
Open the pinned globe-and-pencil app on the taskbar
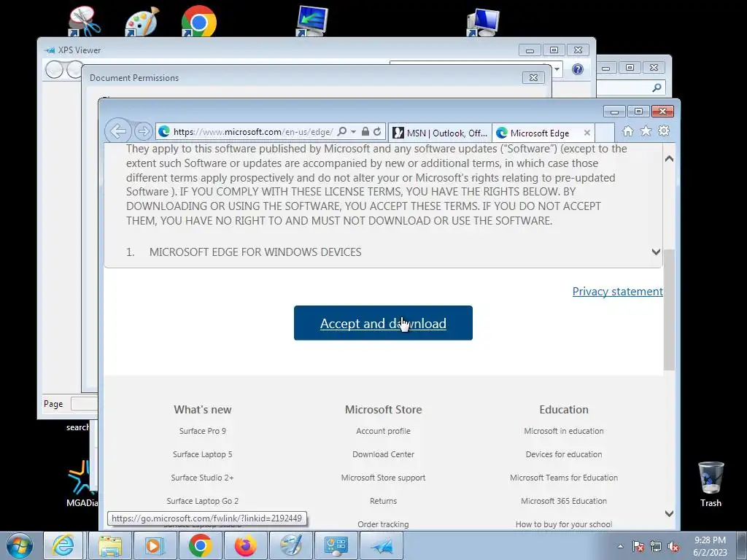pos(290,545)
